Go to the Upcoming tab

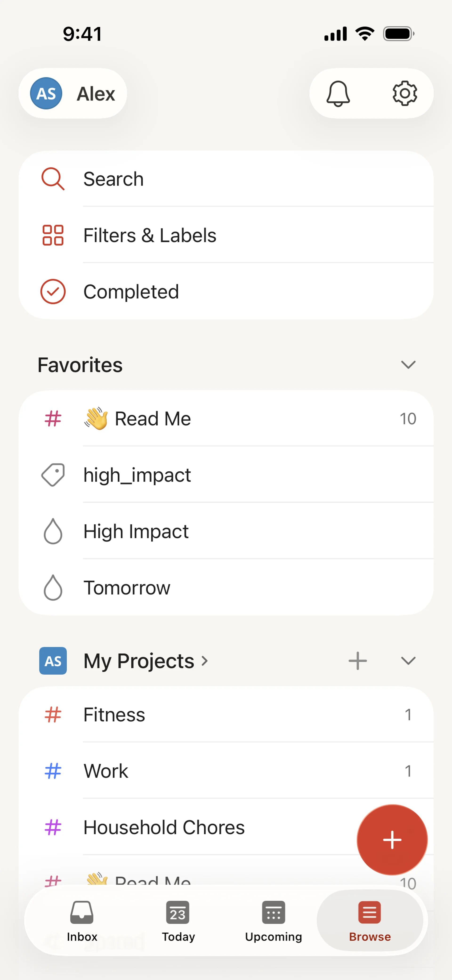pyautogui.click(x=273, y=921)
